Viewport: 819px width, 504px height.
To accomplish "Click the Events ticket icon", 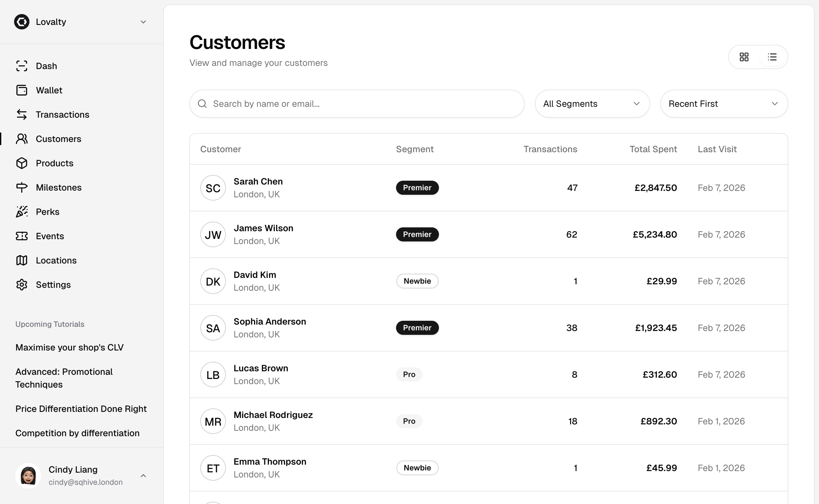I will tap(22, 236).
